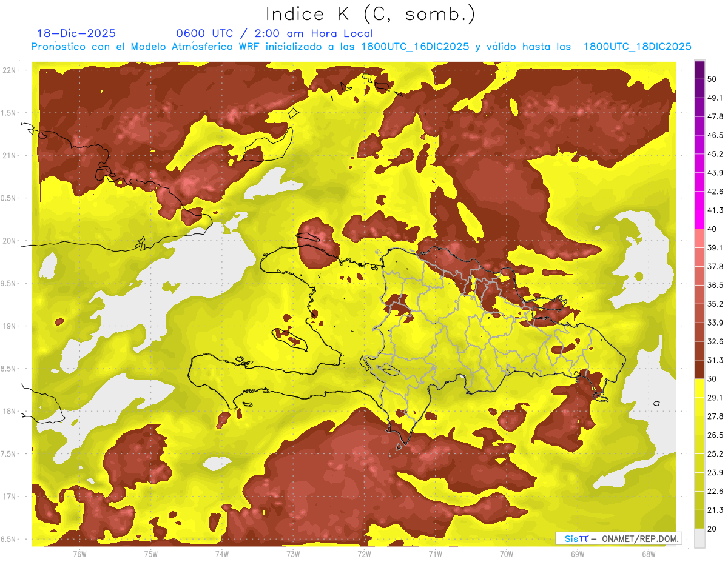Click the "19N" latitude axis label

pyautogui.click(x=10, y=326)
